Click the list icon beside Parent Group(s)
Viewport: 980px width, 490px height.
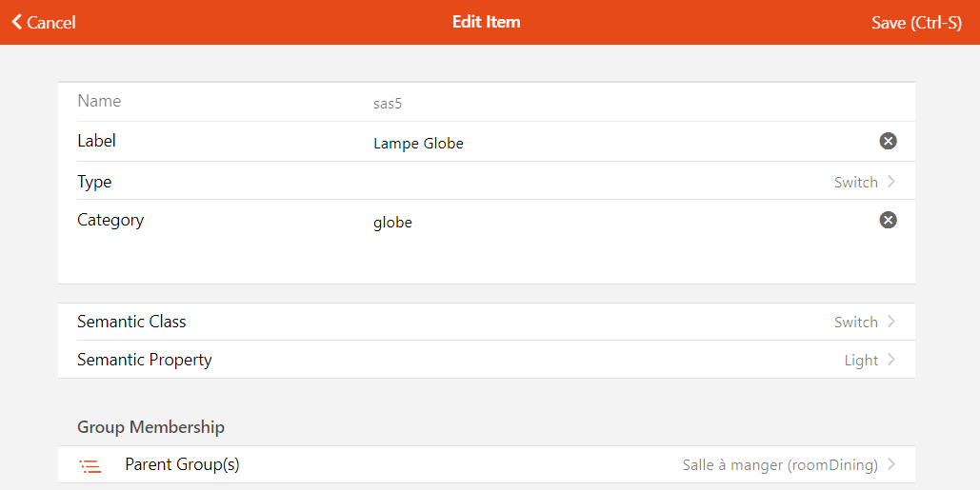click(x=90, y=466)
